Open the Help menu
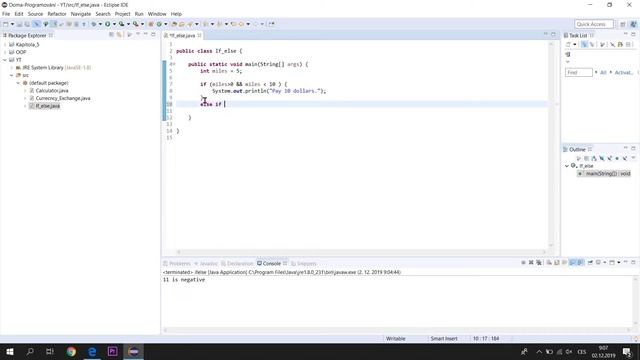 click(176, 14)
